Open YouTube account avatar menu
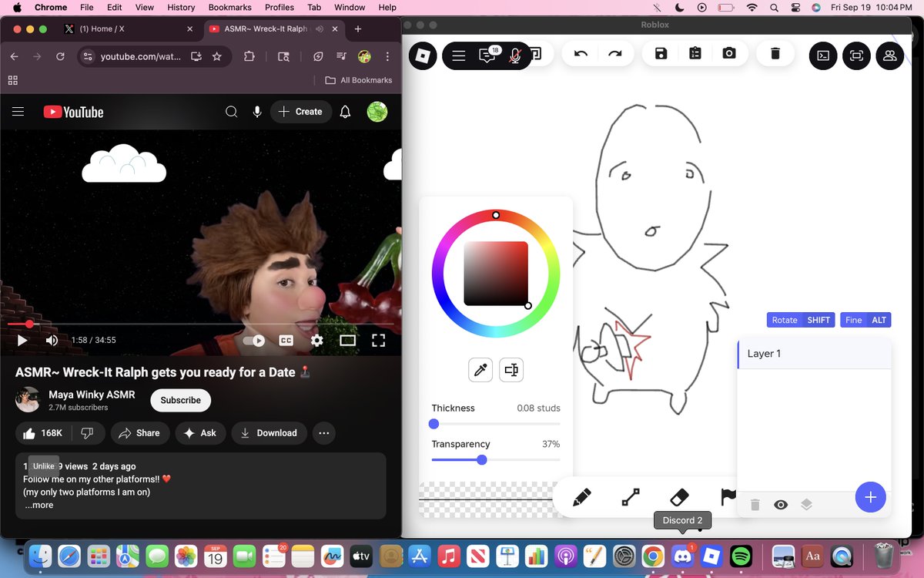Screen dimensions: 924x578 [x=377, y=112]
